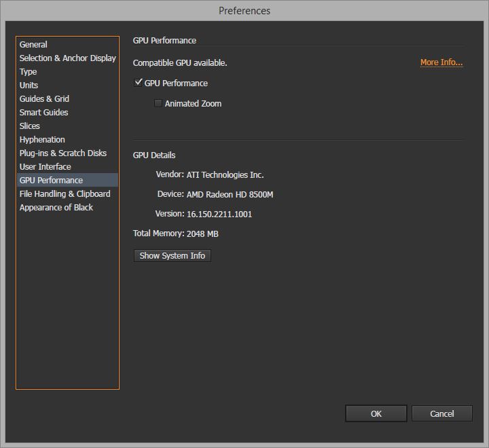Click the 'ATI Technologies Inc.' vendor value
489x448 pixels.
click(225, 175)
